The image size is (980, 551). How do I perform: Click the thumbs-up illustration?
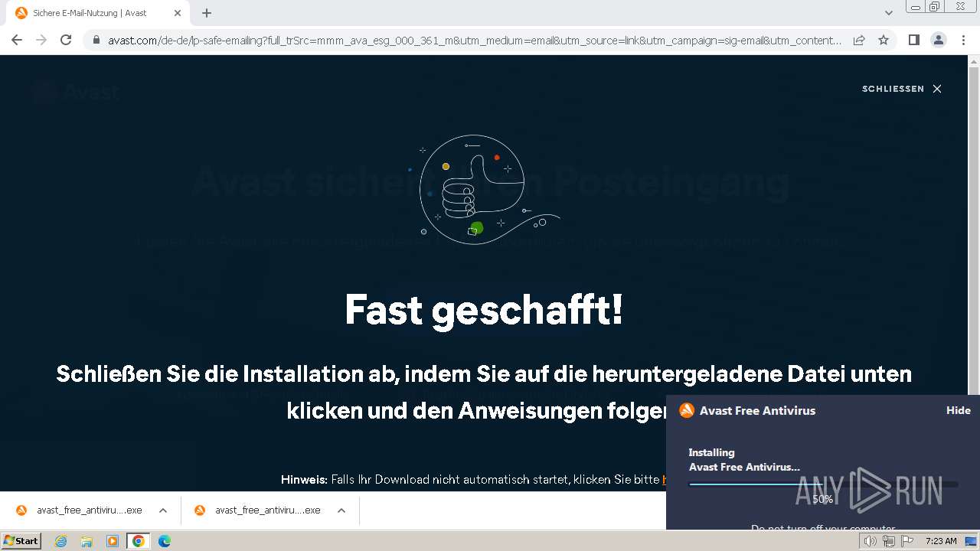(x=484, y=189)
